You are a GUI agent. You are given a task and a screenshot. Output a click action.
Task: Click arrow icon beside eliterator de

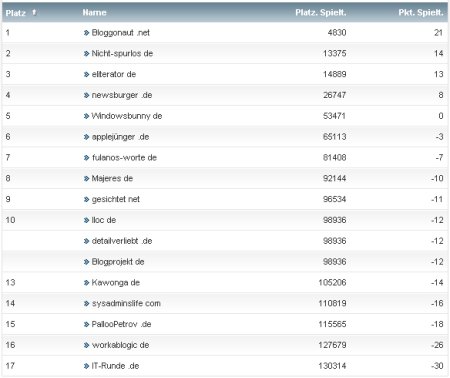(86, 74)
